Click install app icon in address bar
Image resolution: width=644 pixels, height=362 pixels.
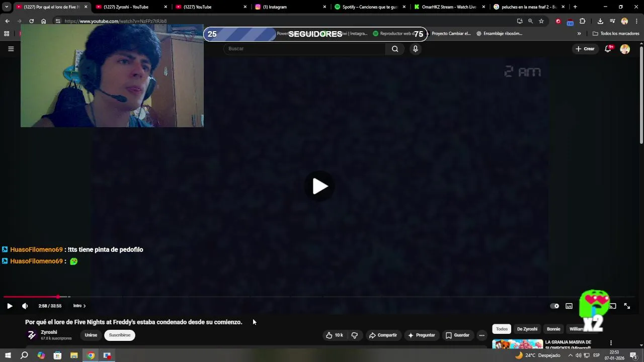coord(520,21)
